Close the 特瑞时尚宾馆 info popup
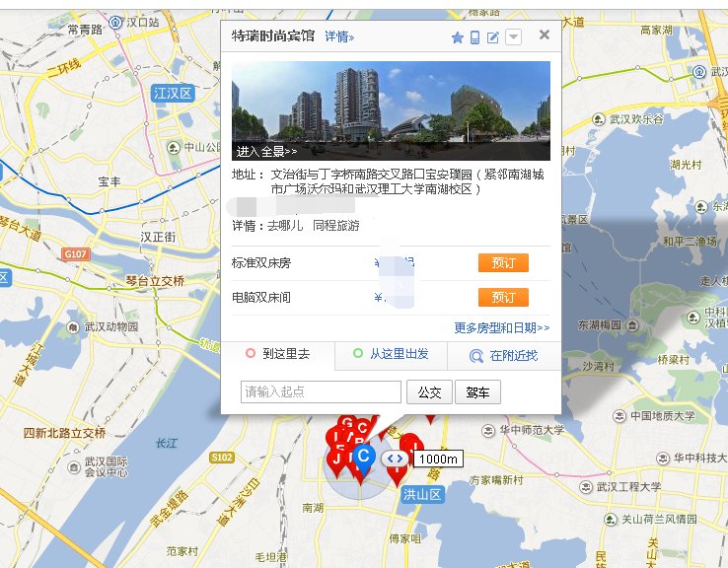 pyautogui.click(x=545, y=35)
